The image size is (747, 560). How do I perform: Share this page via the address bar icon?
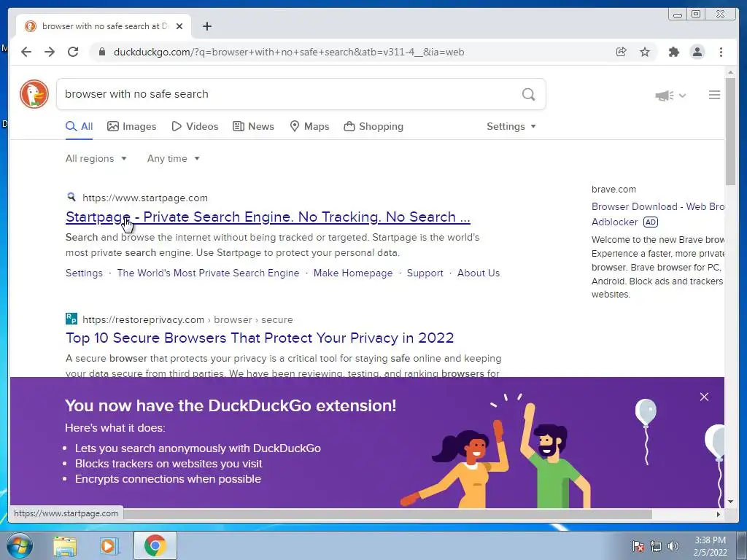(622, 52)
